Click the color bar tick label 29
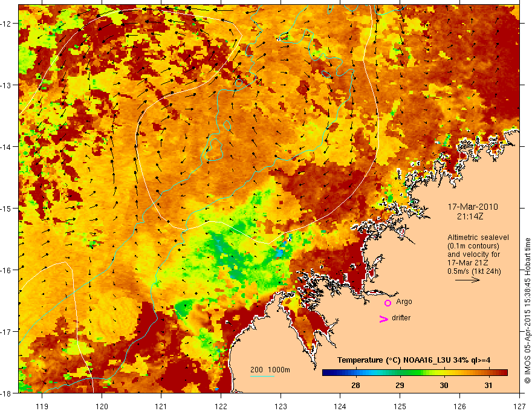532x411 pixels. tap(400, 385)
